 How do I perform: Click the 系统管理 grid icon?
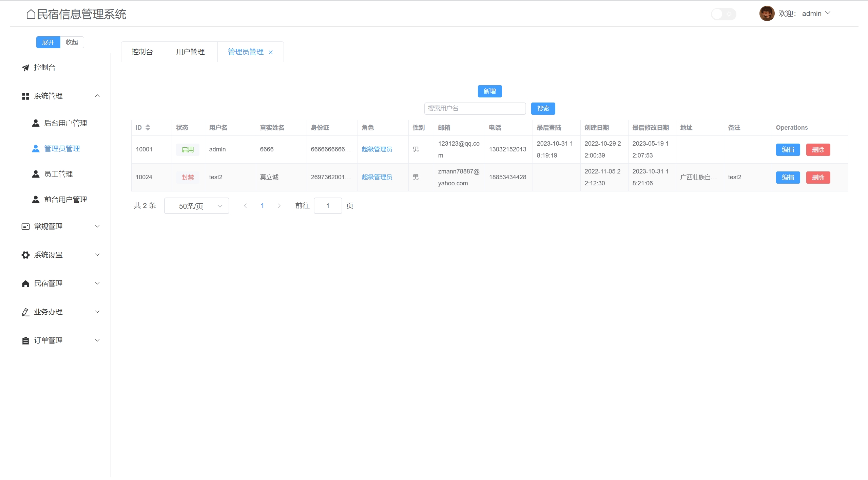pos(25,96)
